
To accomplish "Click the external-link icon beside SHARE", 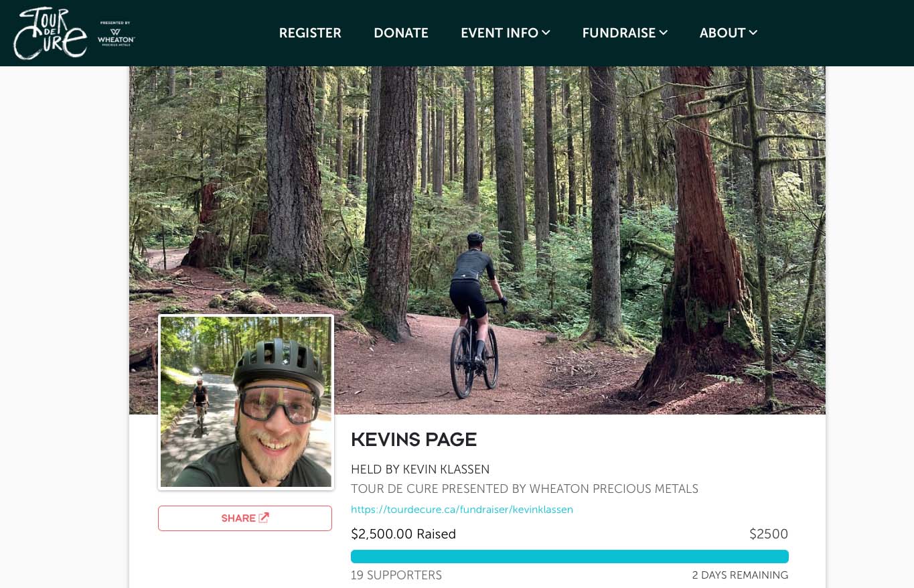I will pos(264,518).
